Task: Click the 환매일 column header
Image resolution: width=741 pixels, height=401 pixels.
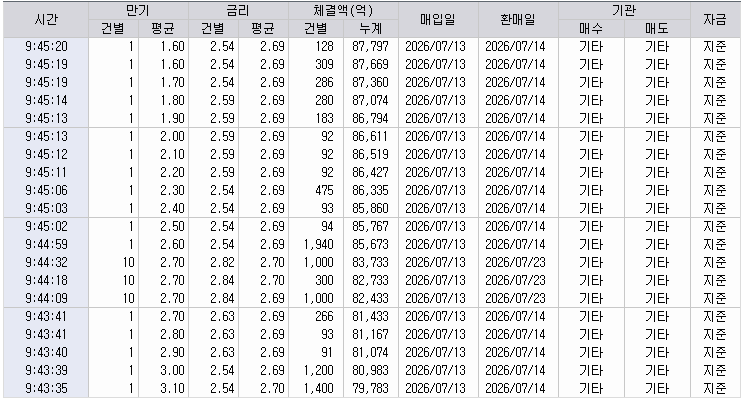Action: [x=518, y=20]
